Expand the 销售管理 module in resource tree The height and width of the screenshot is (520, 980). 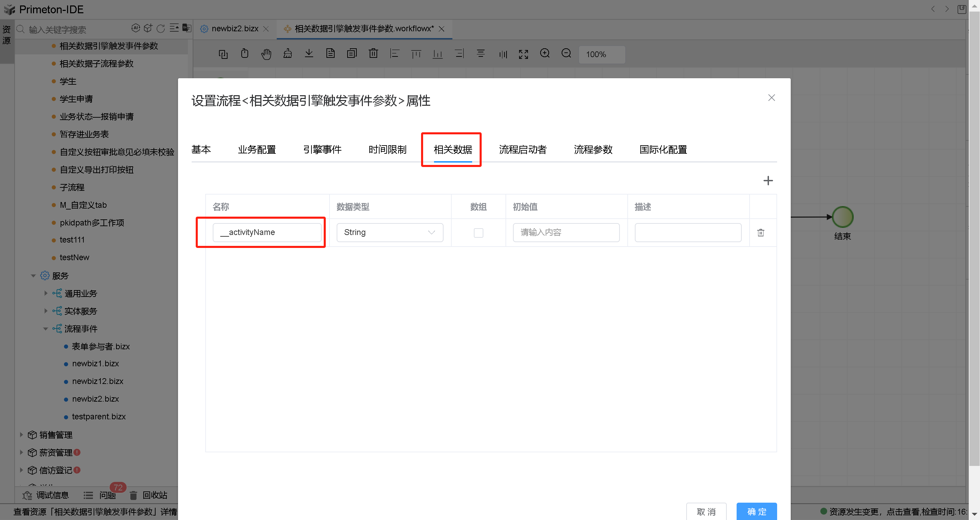pyautogui.click(x=21, y=435)
